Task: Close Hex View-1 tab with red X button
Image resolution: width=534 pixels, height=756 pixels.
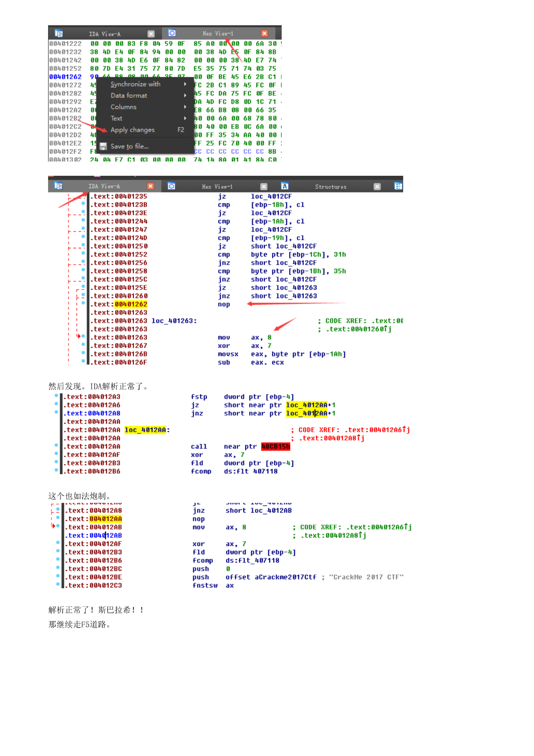Action: (x=264, y=33)
